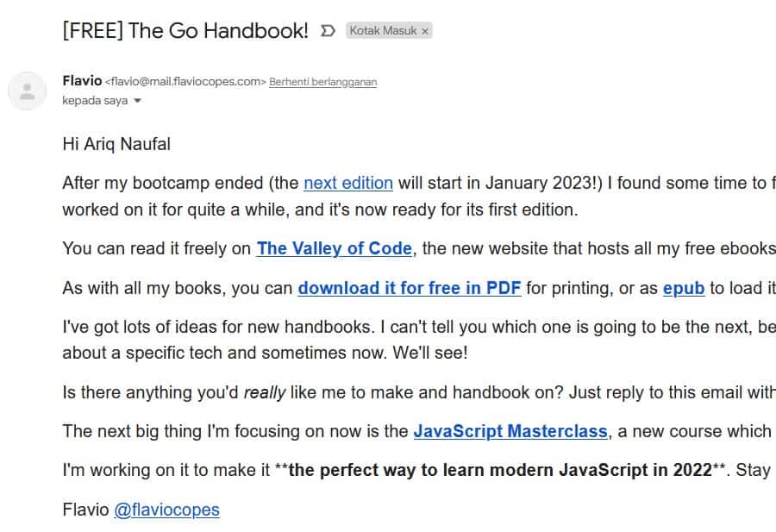Click the flavio@mail.flaviocopes.com address
This screenshot has width=776, height=532.
(185, 82)
